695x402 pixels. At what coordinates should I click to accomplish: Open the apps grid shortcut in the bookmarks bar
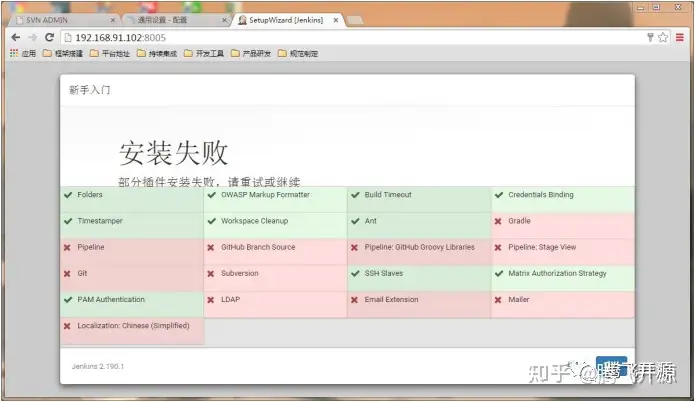14,53
